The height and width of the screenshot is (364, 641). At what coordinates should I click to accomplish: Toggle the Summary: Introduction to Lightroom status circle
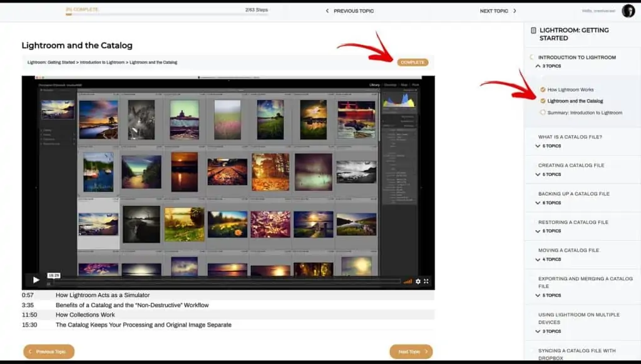point(543,113)
